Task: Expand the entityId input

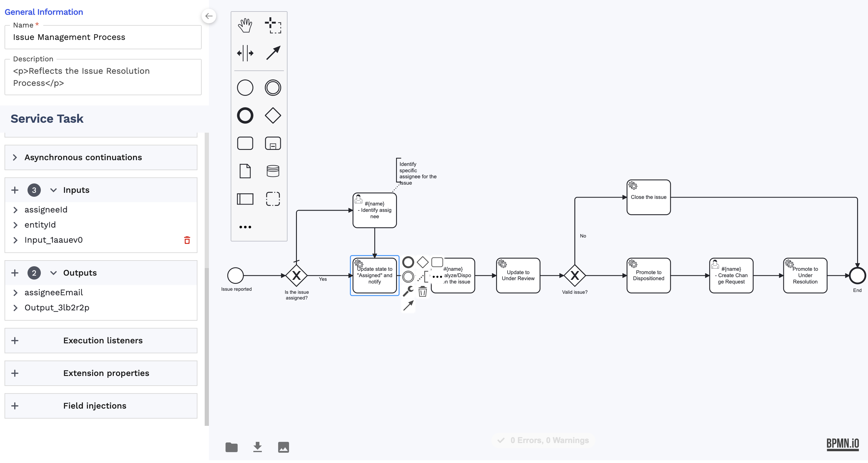Action: [x=15, y=225]
